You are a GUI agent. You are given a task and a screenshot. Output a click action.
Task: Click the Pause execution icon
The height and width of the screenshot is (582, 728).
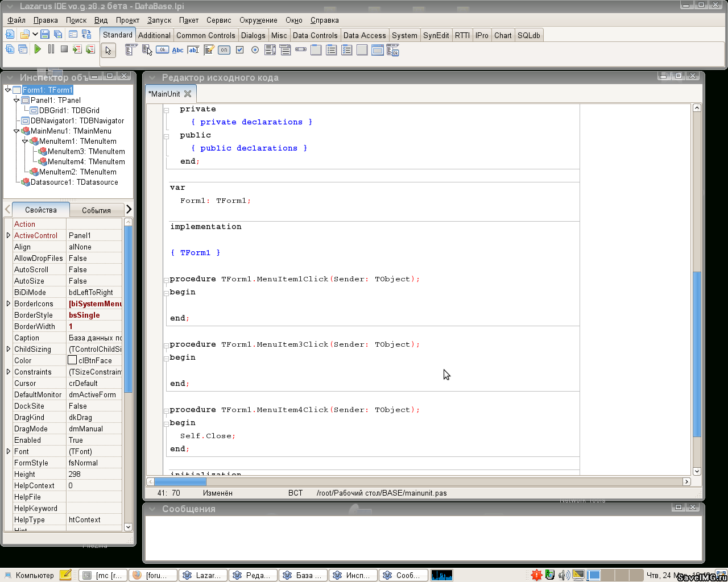point(51,49)
